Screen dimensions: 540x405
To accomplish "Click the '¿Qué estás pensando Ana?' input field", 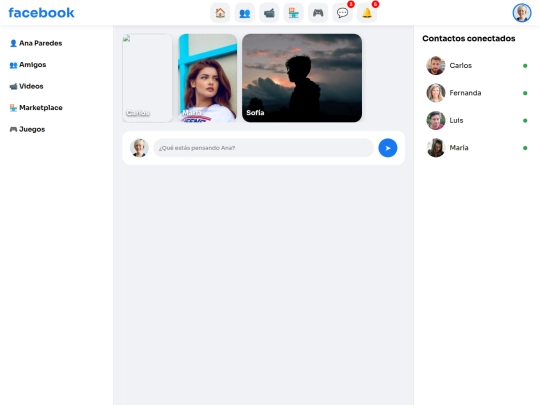I will click(263, 148).
